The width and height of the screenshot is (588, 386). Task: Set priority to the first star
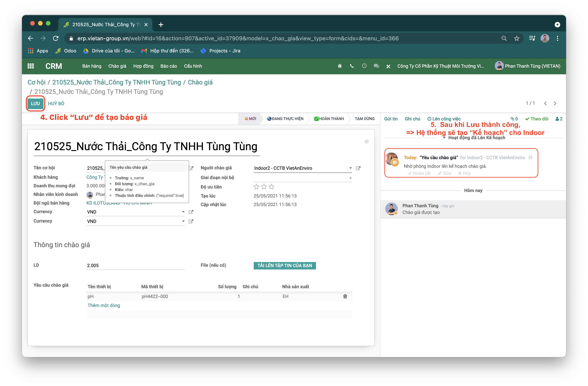pyautogui.click(x=256, y=187)
